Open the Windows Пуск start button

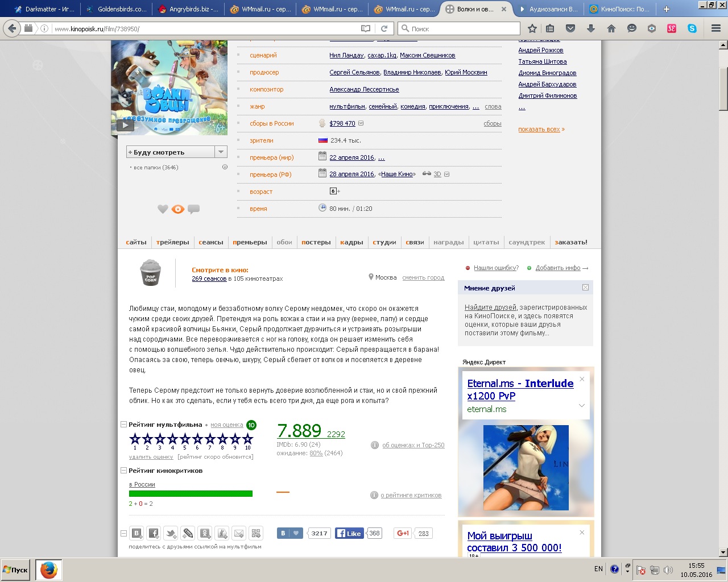tap(16, 569)
